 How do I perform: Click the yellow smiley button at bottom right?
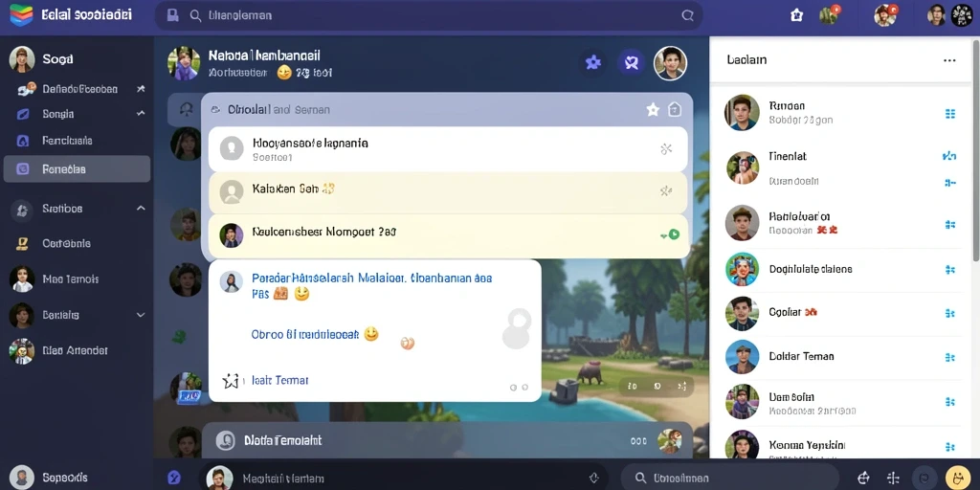957,479
